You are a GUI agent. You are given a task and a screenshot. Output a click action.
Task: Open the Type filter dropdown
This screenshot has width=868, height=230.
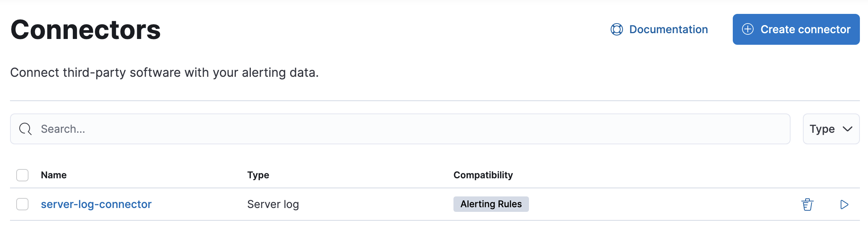(x=831, y=129)
